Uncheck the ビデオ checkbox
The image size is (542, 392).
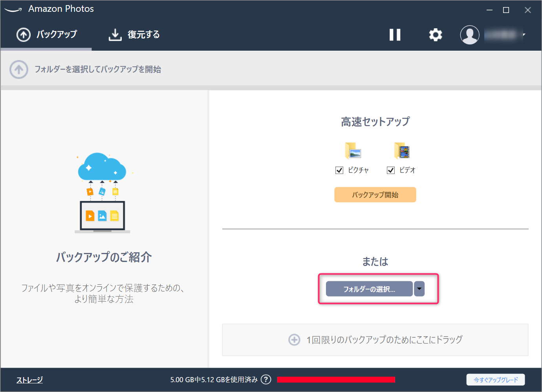pos(391,170)
